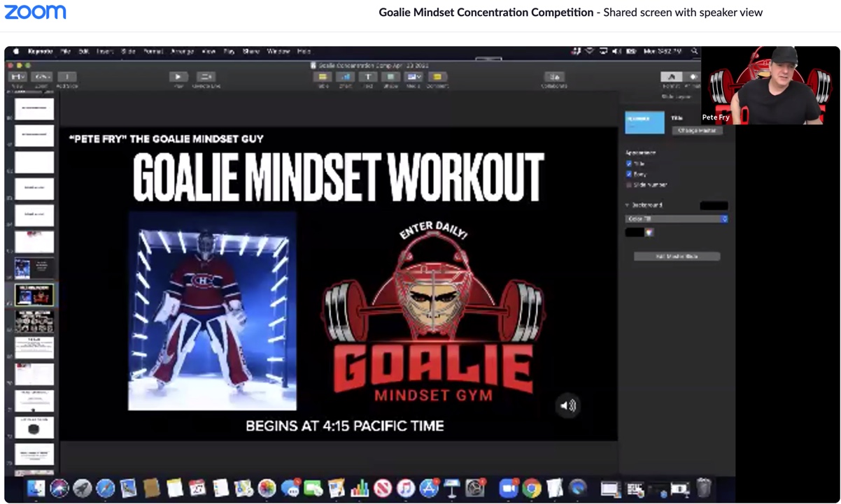Open the Insert menu
The image size is (841, 504).
click(x=105, y=52)
